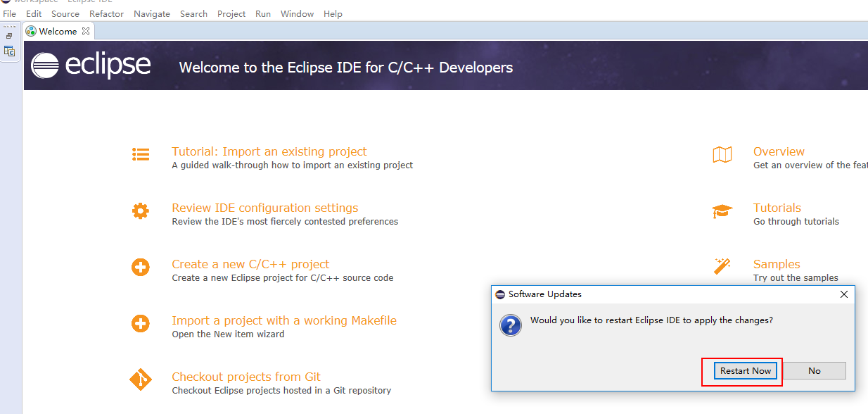The height and width of the screenshot is (414, 868).
Task: Open the Help menu
Action: 333,13
